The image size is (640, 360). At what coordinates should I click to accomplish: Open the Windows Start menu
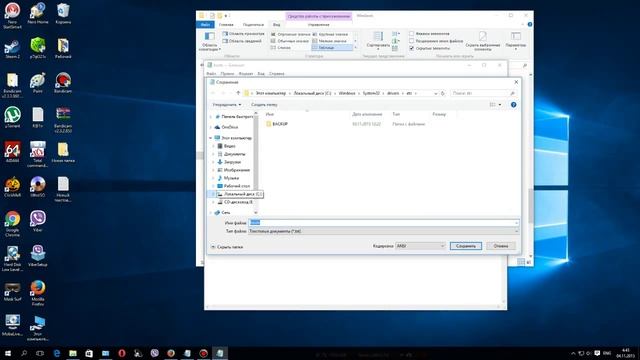pyautogui.click(x=8, y=353)
